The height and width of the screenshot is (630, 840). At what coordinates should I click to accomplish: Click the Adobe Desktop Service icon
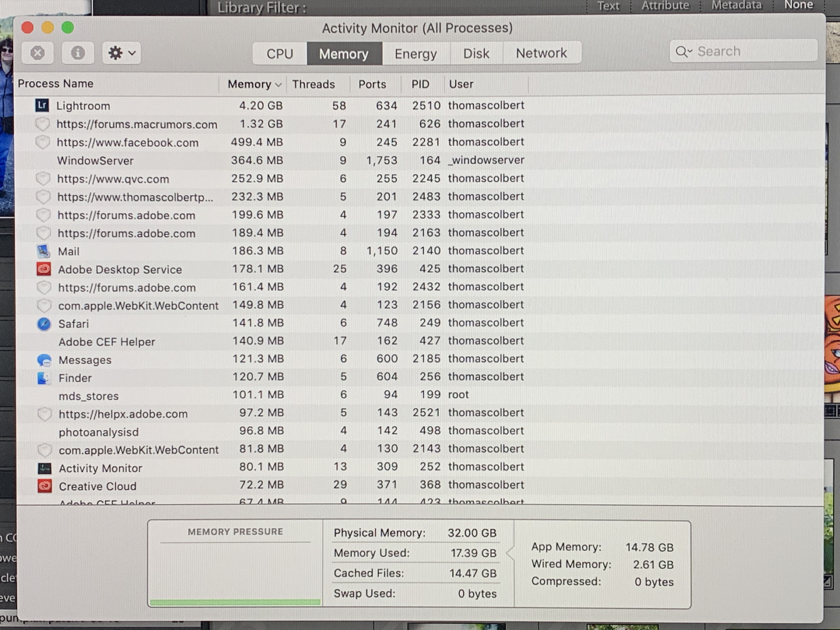coord(44,269)
